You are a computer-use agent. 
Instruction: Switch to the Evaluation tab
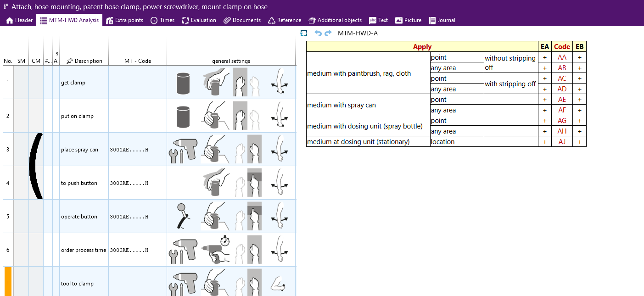point(199,20)
